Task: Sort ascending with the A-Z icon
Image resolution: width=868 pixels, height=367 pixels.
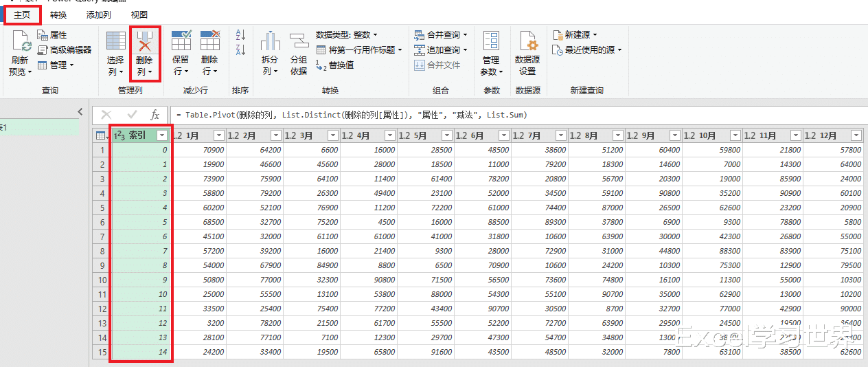Action: click(x=240, y=35)
